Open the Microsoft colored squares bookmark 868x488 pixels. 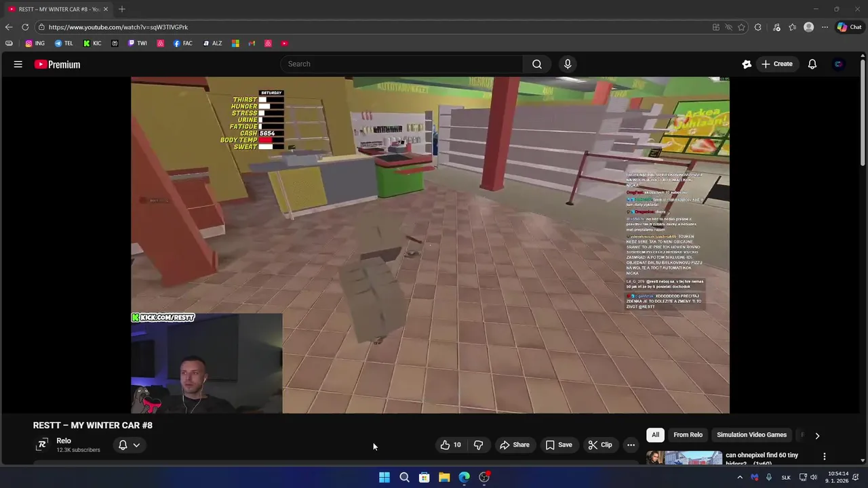point(235,43)
